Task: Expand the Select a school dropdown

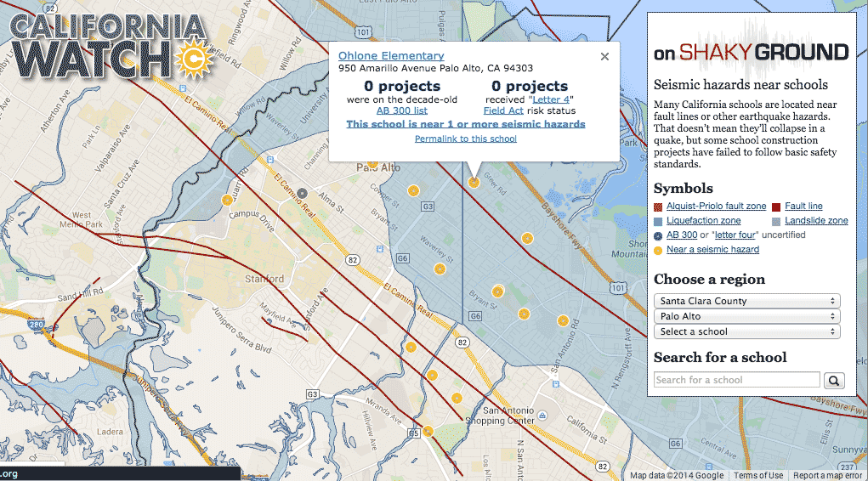Action: pyautogui.click(x=746, y=331)
